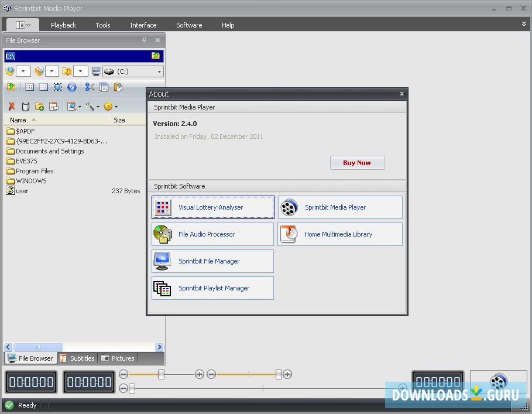Click the My Computer monitor icon
The image size is (532, 414).
pos(96,71)
